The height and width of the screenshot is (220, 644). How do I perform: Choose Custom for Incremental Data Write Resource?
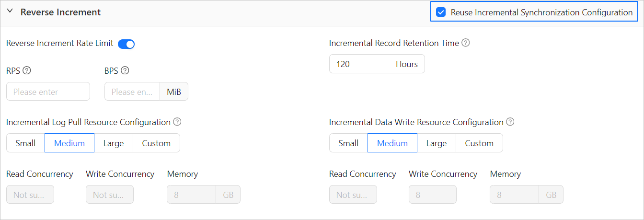(x=479, y=143)
